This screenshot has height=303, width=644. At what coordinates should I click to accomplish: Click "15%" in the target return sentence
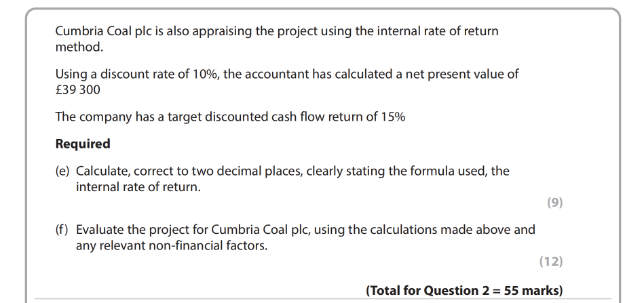[x=392, y=117]
